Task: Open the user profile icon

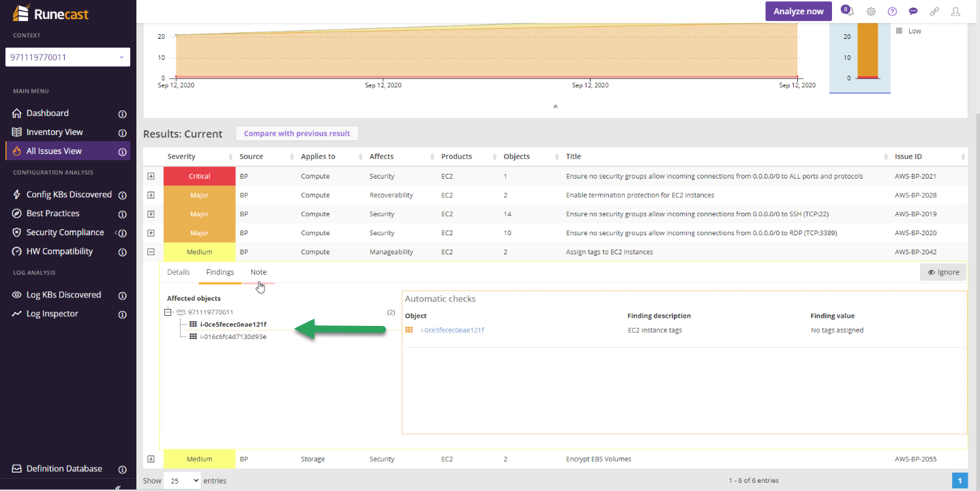Action: tap(955, 12)
